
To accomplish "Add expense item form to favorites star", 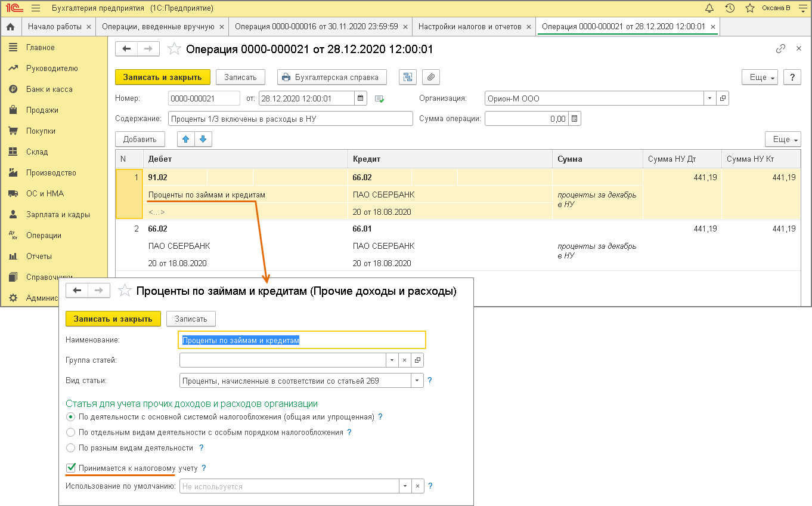I will [125, 291].
